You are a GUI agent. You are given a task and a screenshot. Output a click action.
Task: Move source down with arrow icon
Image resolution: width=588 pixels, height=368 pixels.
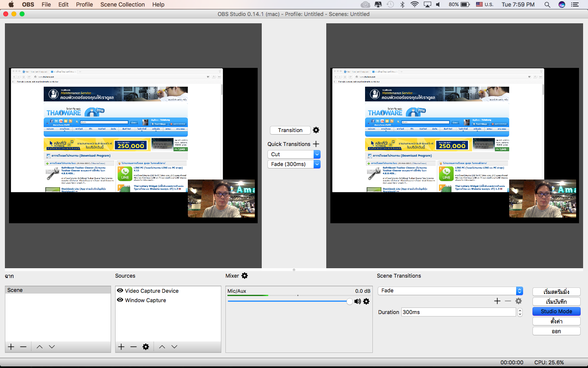point(174,347)
